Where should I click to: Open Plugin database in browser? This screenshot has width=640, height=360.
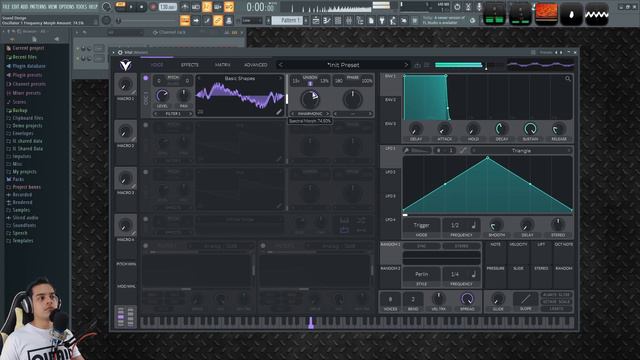tap(29, 66)
